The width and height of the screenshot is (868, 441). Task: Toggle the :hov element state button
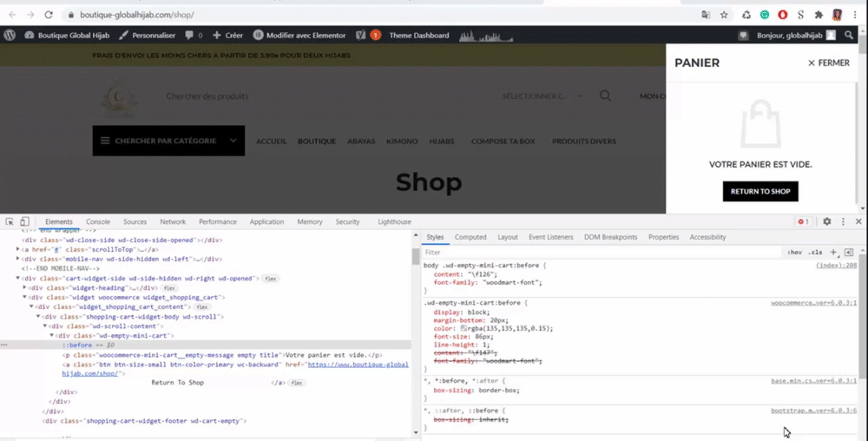click(x=795, y=253)
